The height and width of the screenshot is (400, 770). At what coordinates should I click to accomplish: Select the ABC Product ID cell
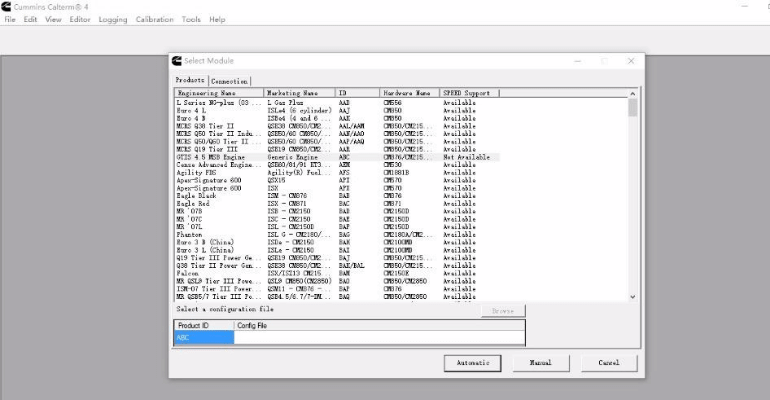[x=204, y=338]
